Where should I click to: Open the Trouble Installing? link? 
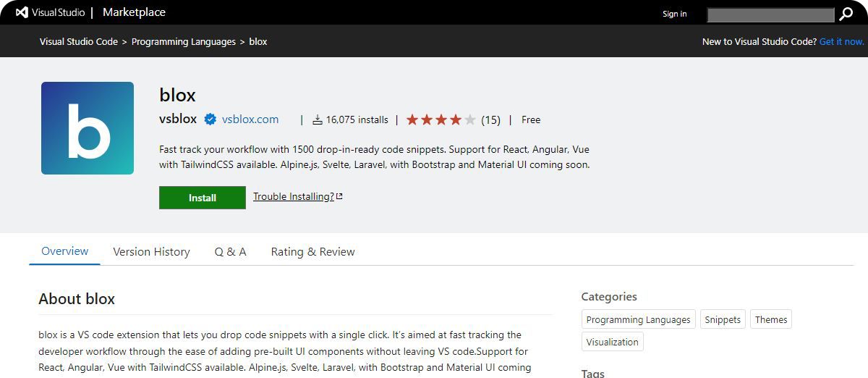tap(294, 196)
